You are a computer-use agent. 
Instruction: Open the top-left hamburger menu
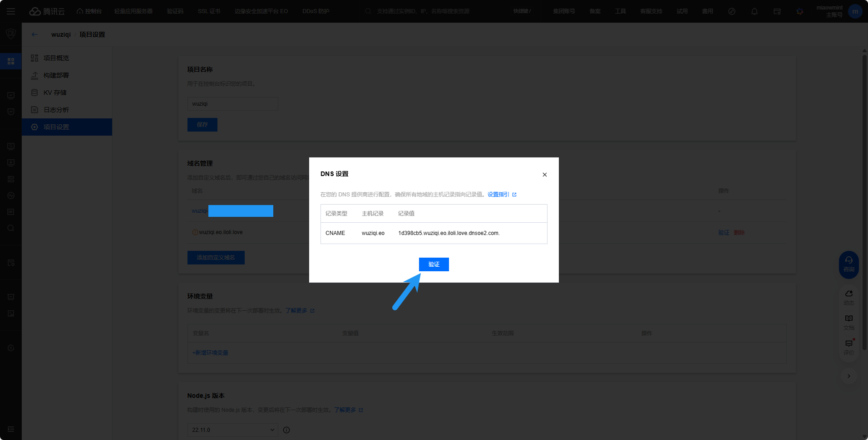coord(11,11)
